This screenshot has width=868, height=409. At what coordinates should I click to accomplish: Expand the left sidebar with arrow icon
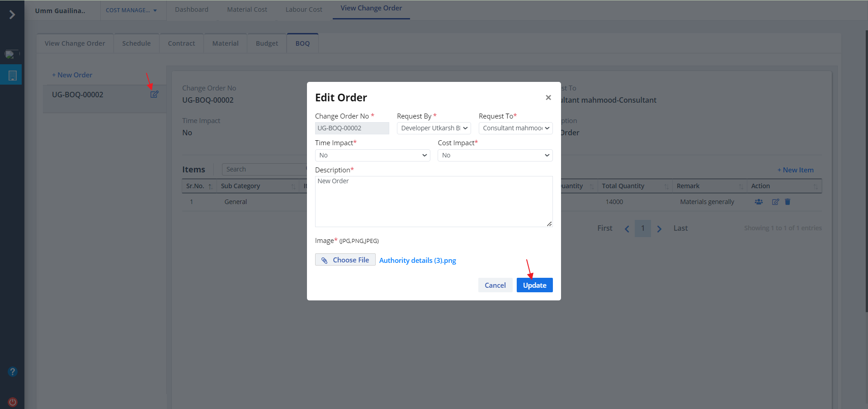tap(12, 15)
